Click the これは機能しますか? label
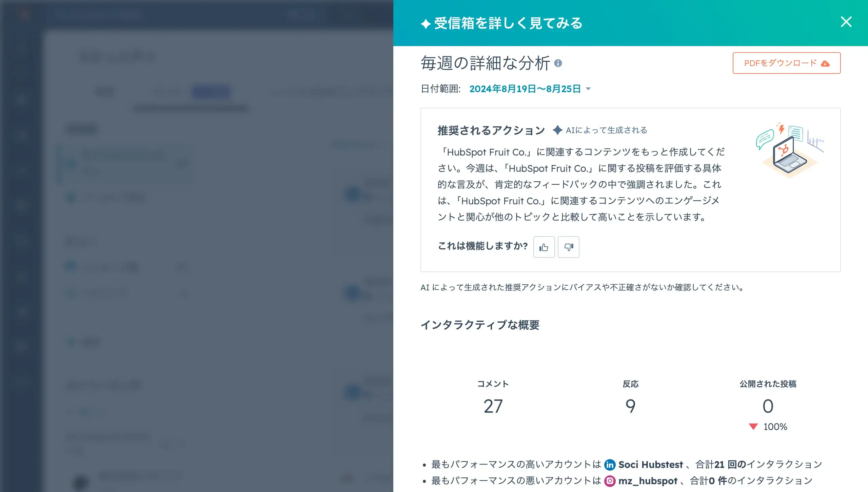The height and width of the screenshot is (492, 868). pos(483,246)
